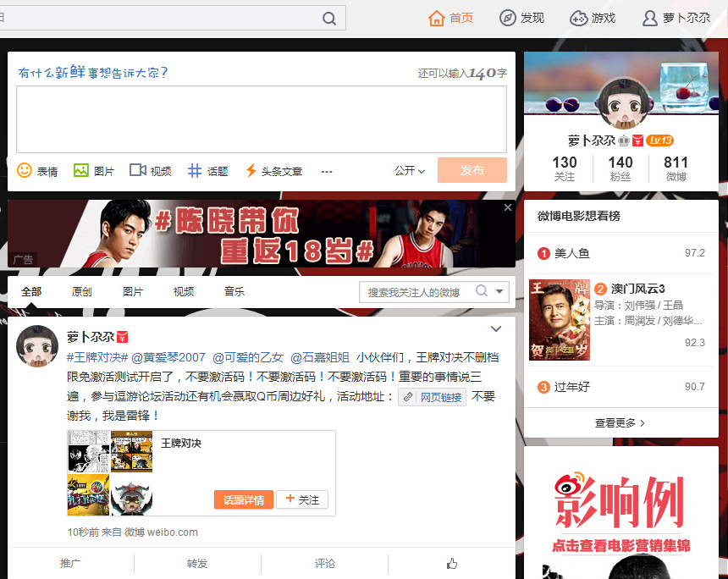
Task: Open the post options chevron menu
Action: point(496,328)
